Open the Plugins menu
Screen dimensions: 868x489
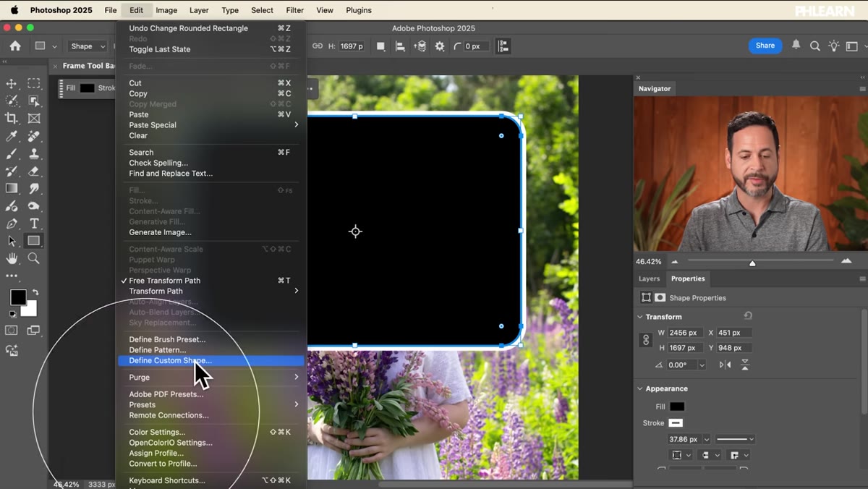click(358, 10)
